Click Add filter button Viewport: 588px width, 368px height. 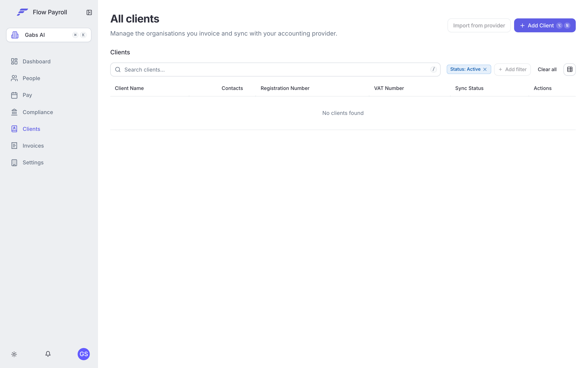click(512, 69)
